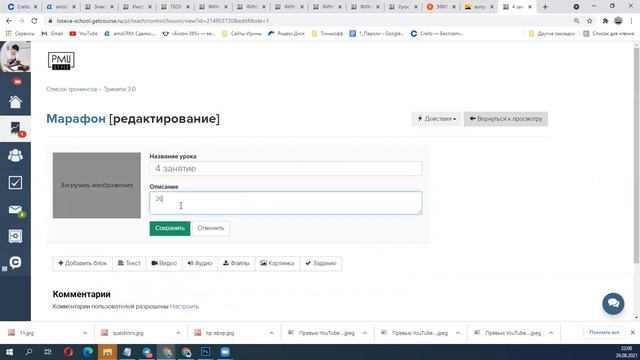The image size is (640, 360).
Task: Click the Настроить comments settings link
Action: pyautogui.click(x=184, y=306)
